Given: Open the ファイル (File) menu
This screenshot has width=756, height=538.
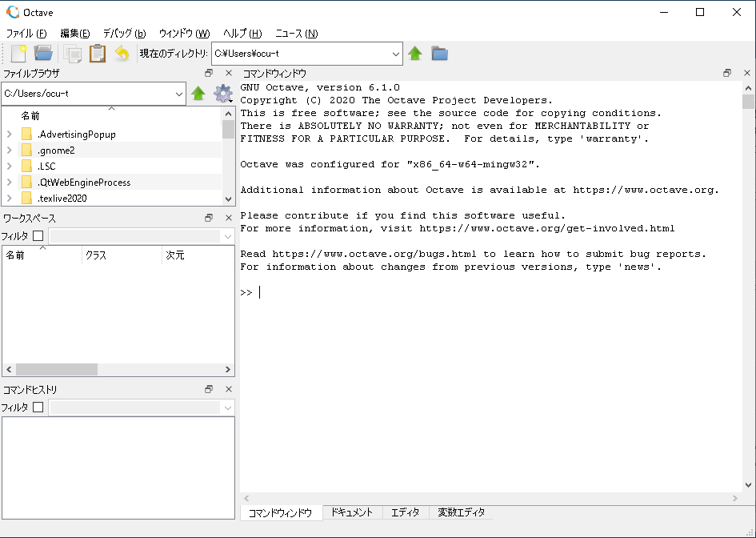Looking at the screenshot, I should tap(26, 34).
